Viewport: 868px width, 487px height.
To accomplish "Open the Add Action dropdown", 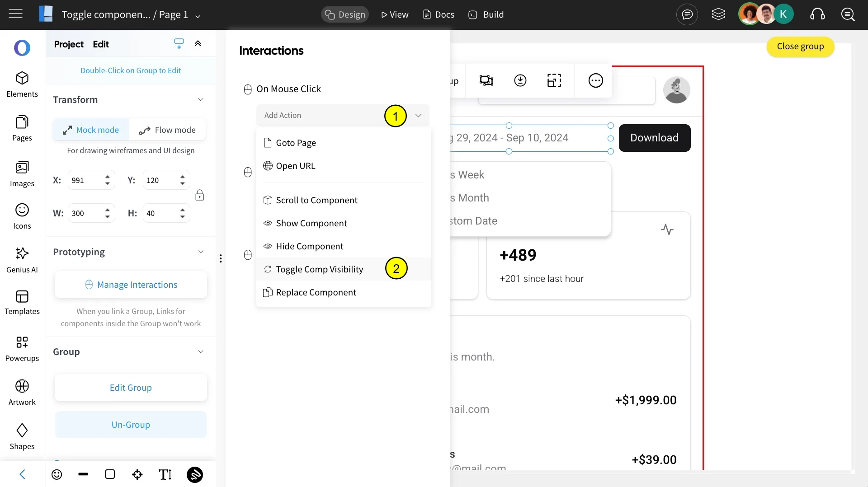I will (343, 115).
